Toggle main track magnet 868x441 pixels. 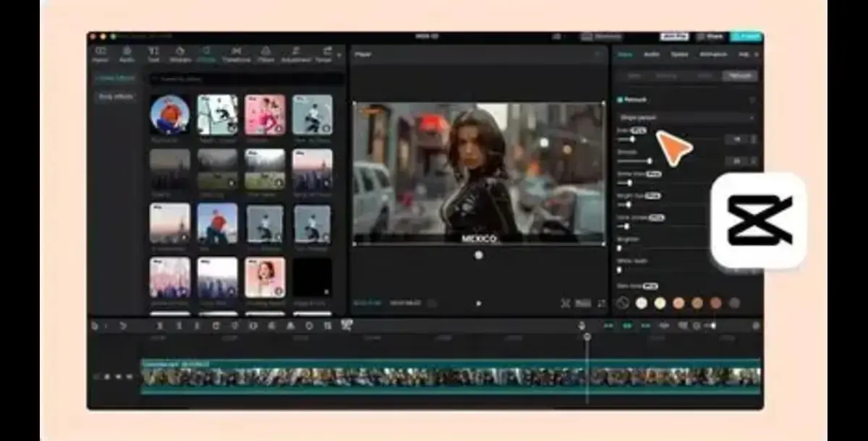click(608, 326)
